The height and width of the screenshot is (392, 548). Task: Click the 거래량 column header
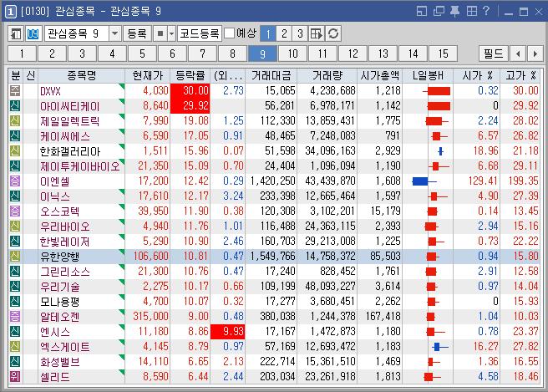pyautogui.click(x=327, y=75)
